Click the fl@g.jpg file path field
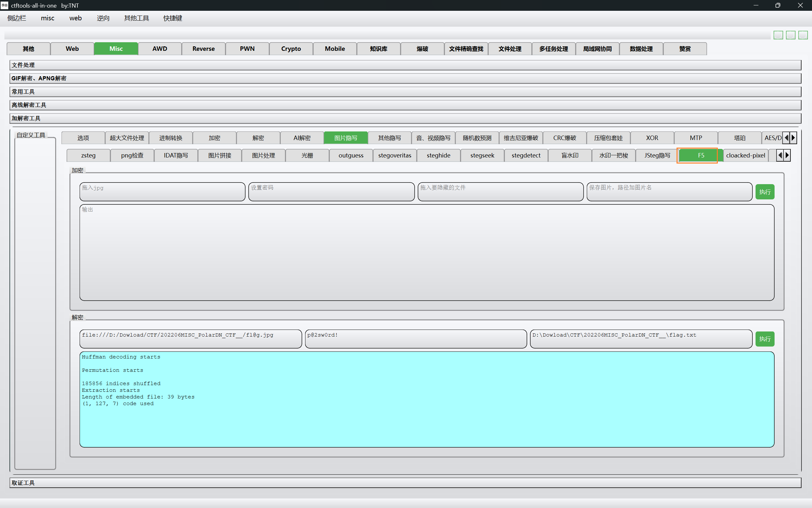The width and height of the screenshot is (812, 508). point(191,339)
